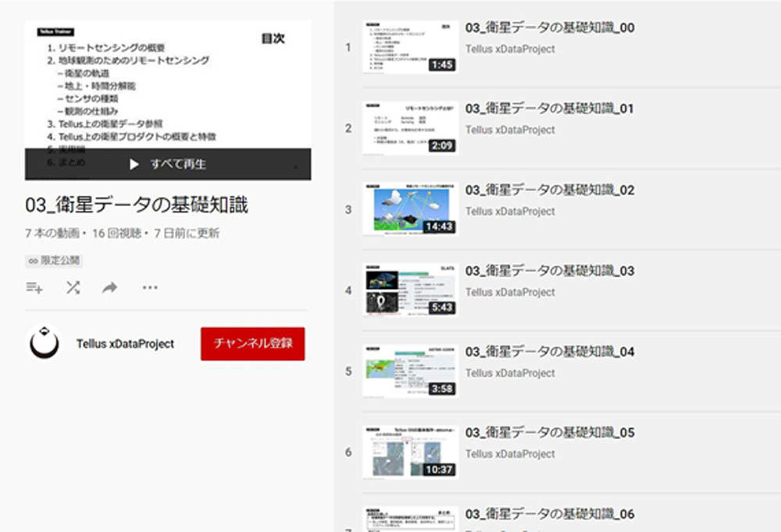Open video thumbnail with duration 1:45

411,48
